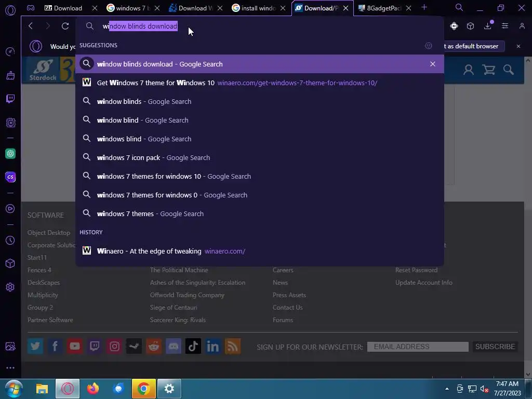
Task: Open the Windows Start button
Action: (14, 389)
